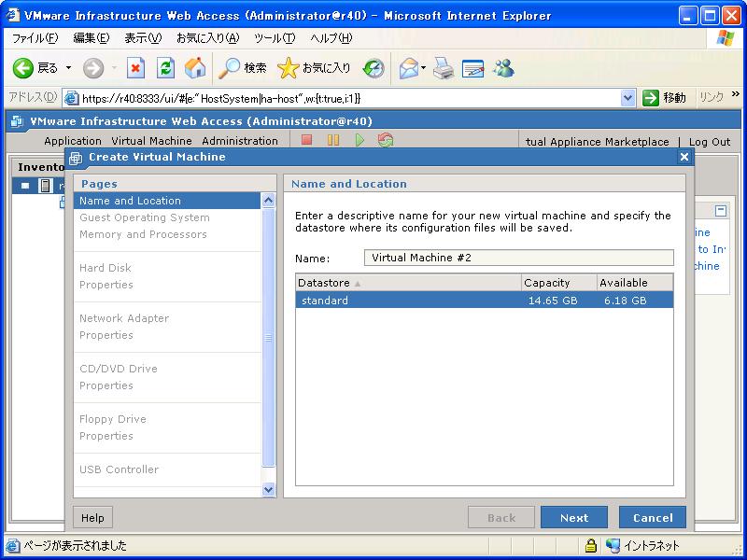Screen dimensions: 747x560
Task: Click the Edit page icon
Action: tap(473, 68)
